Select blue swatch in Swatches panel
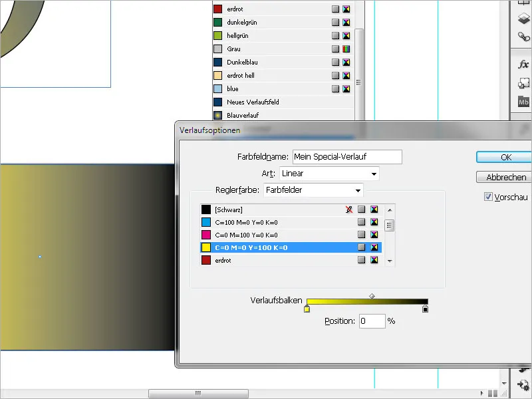The height and width of the screenshot is (399, 532). tap(283, 89)
